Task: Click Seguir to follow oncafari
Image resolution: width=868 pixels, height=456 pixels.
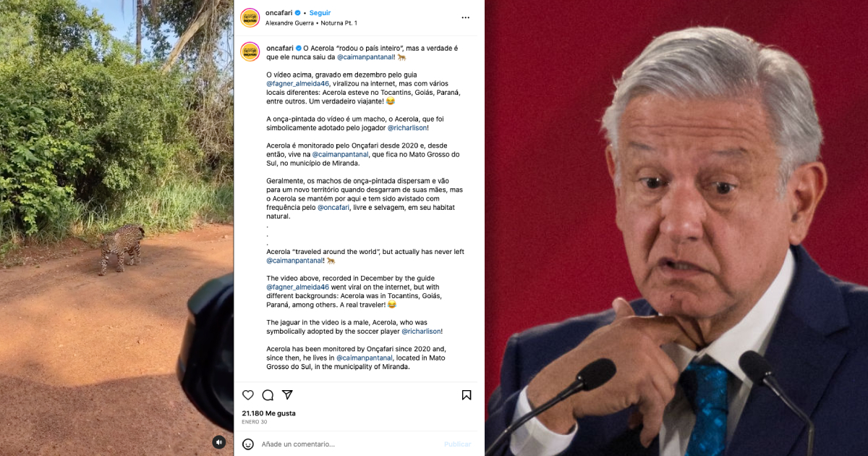Action: (x=319, y=13)
